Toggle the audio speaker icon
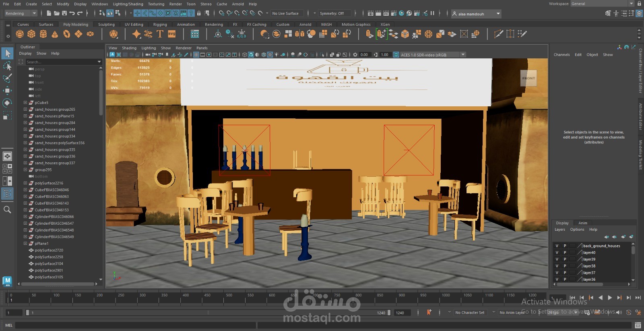This screenshot has height=331, width=644. tap(619, 312)
